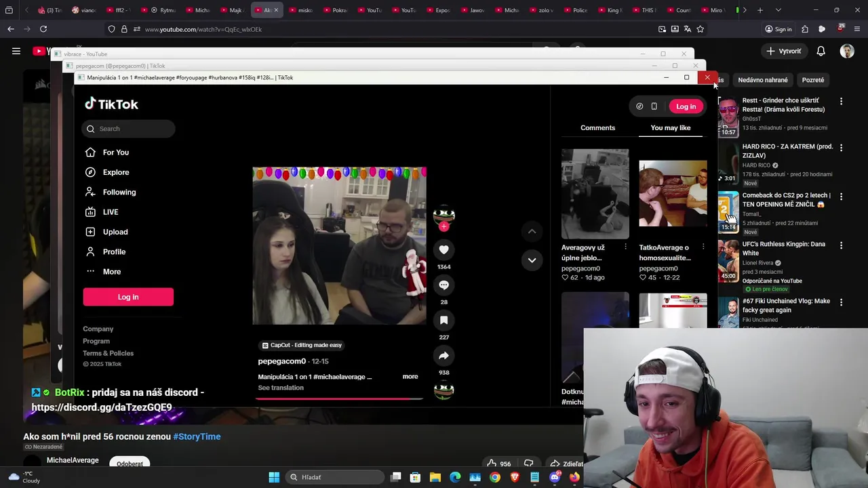Open YouTube notifications bell
868x488 pixels.
point(821,51)
